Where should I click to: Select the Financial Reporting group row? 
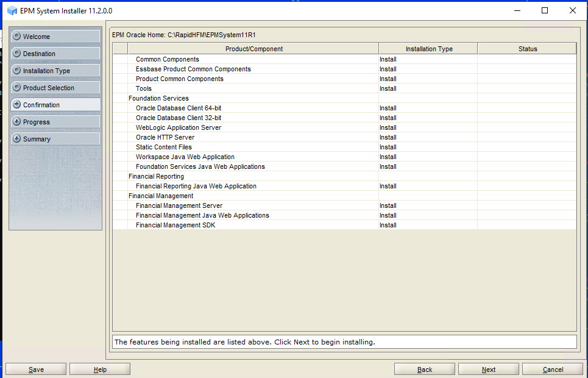(344, 176)
